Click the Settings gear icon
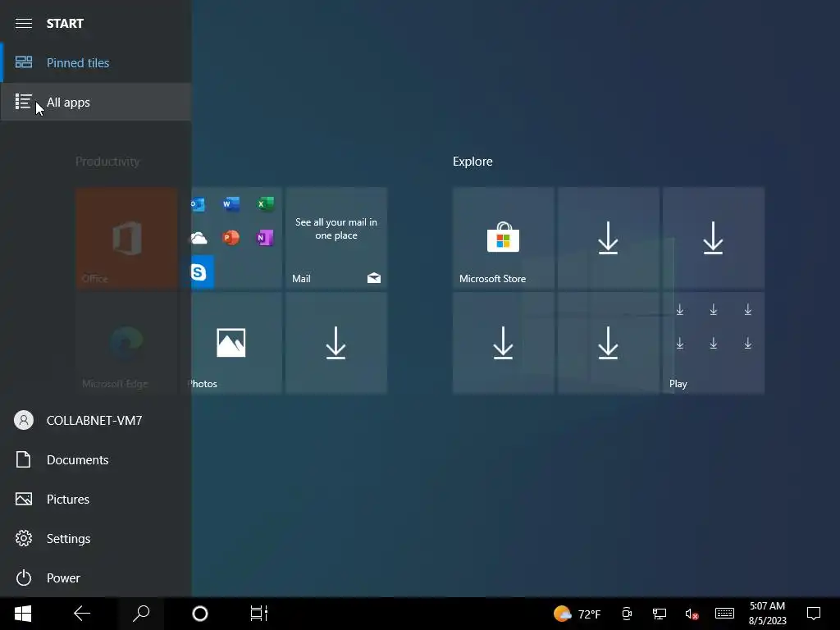The height and width of the screenshot is (630, 840). (24, 538)
